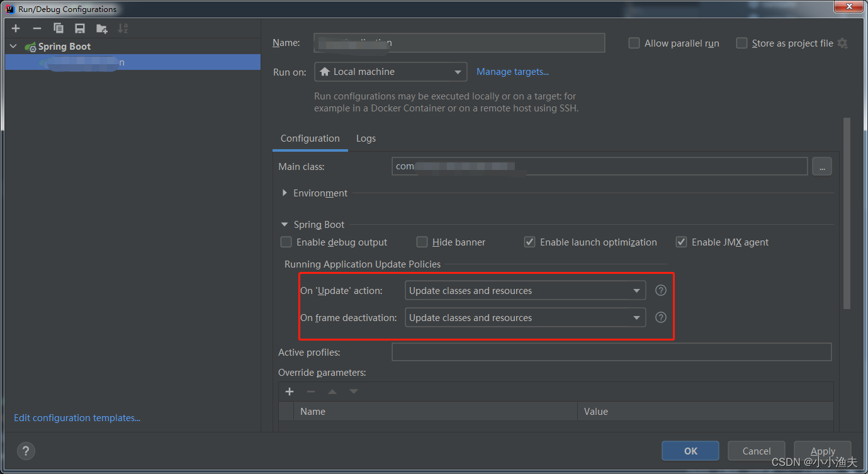Click the Main class input field
This screenshot has height=474, width=868.
[x=599, y=166]
